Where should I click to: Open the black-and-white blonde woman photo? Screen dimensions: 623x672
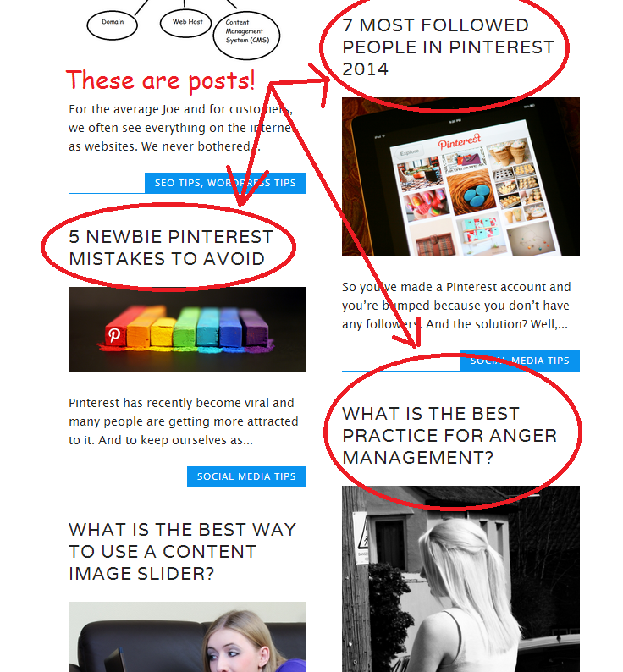click(x=460, y=579)
